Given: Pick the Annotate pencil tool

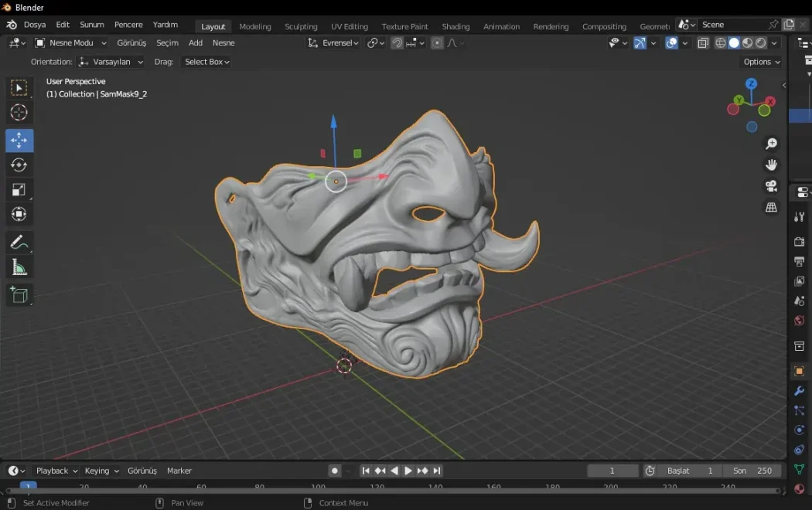Looking at the screenshot, I should point(19,243).
